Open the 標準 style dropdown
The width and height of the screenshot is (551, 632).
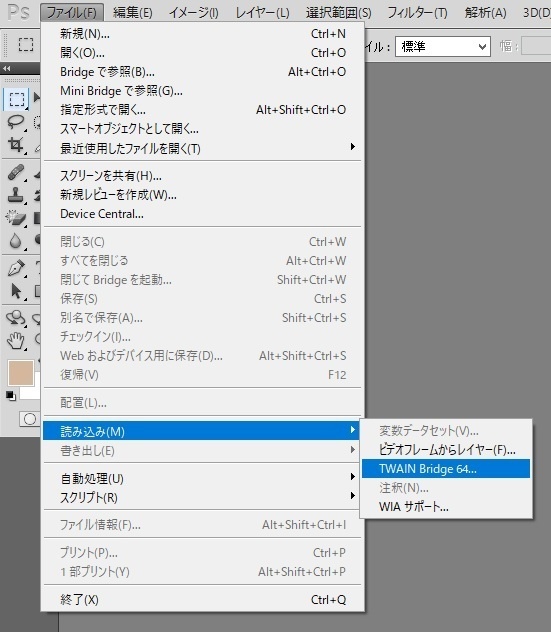pos(443,46)
